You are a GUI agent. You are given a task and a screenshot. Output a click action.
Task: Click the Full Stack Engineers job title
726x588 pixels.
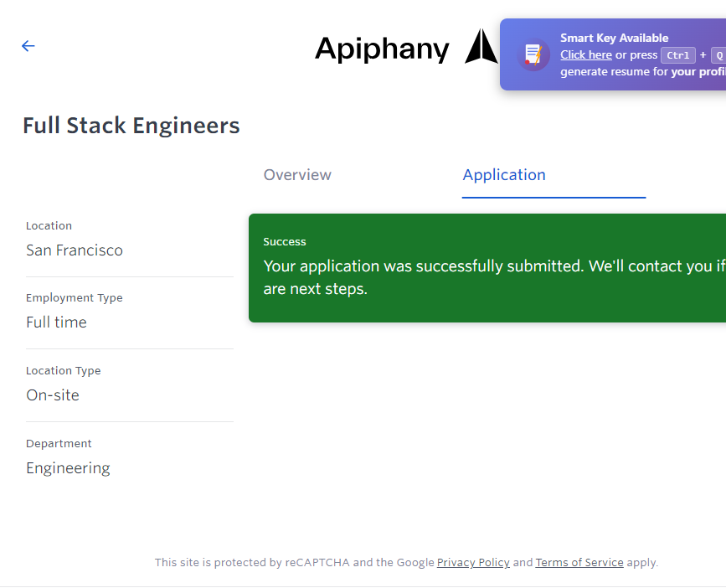[131, 126]
